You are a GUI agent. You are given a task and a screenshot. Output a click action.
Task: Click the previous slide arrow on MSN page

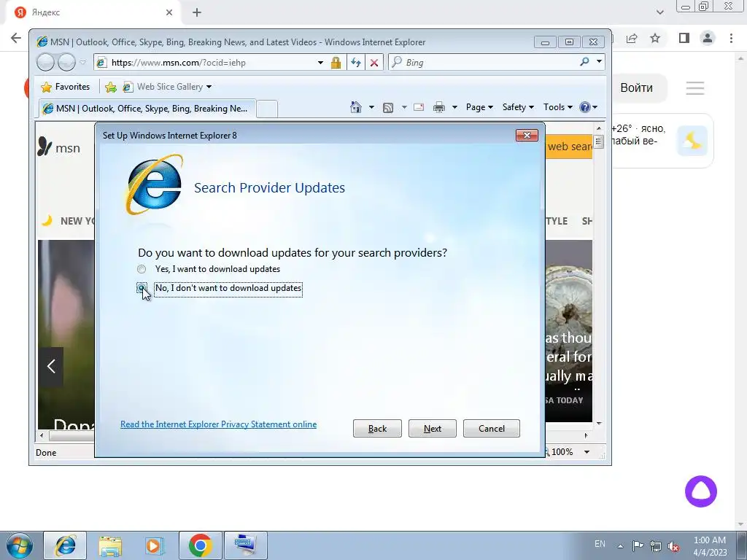tap(51, 366)
